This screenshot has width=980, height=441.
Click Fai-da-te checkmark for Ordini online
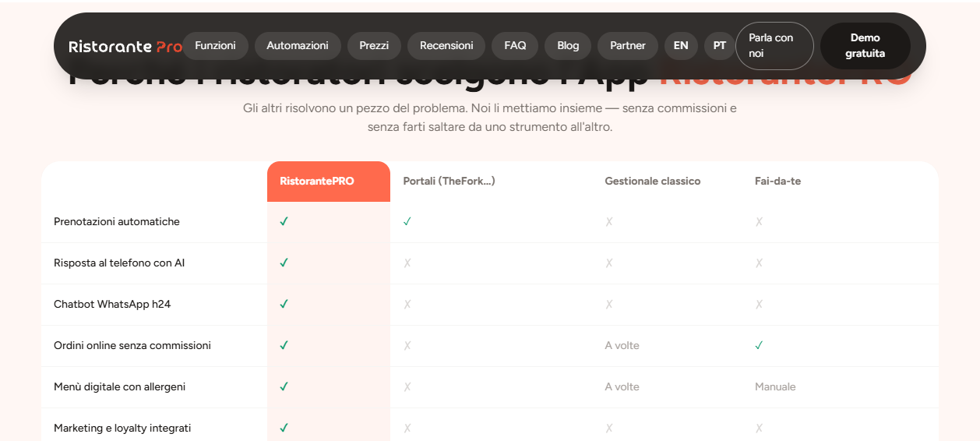(x=760, y=345)
